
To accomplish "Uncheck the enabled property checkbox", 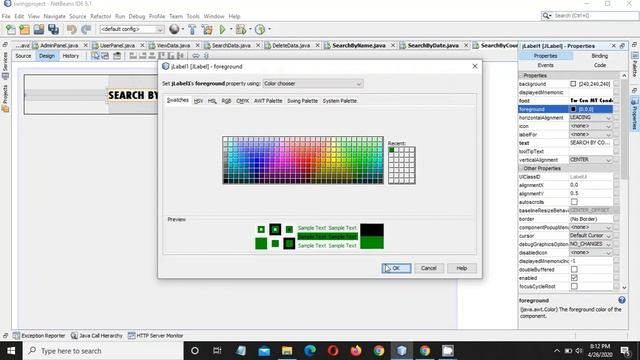I will click(x=574, y=278).
